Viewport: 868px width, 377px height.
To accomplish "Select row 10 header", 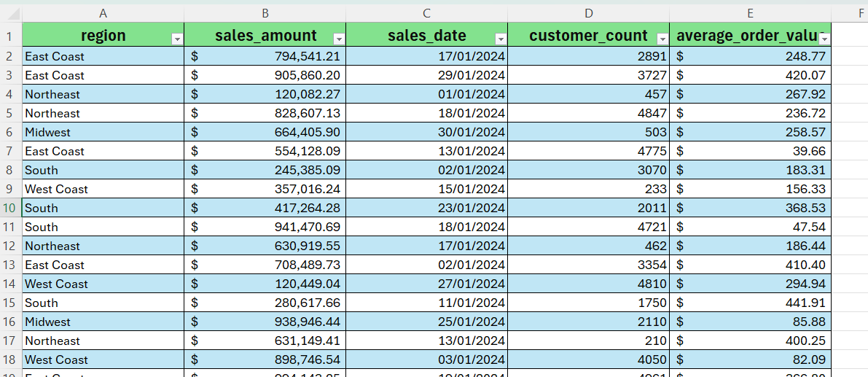I will [10, 208].
